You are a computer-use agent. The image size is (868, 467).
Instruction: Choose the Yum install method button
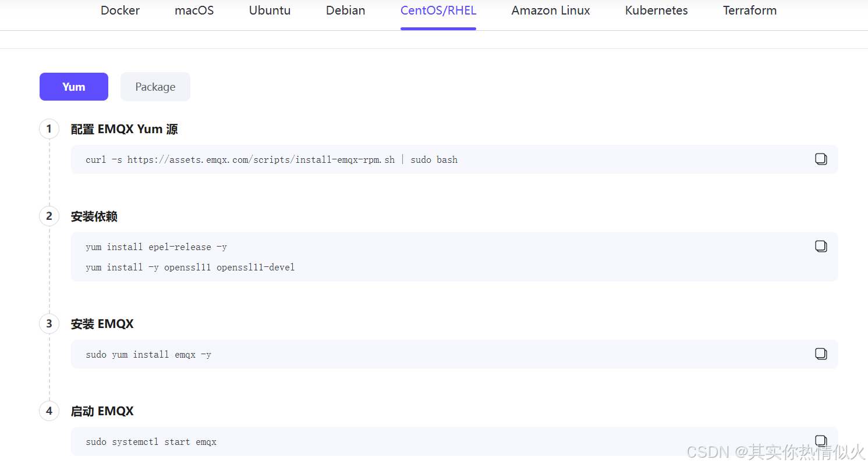74,87
